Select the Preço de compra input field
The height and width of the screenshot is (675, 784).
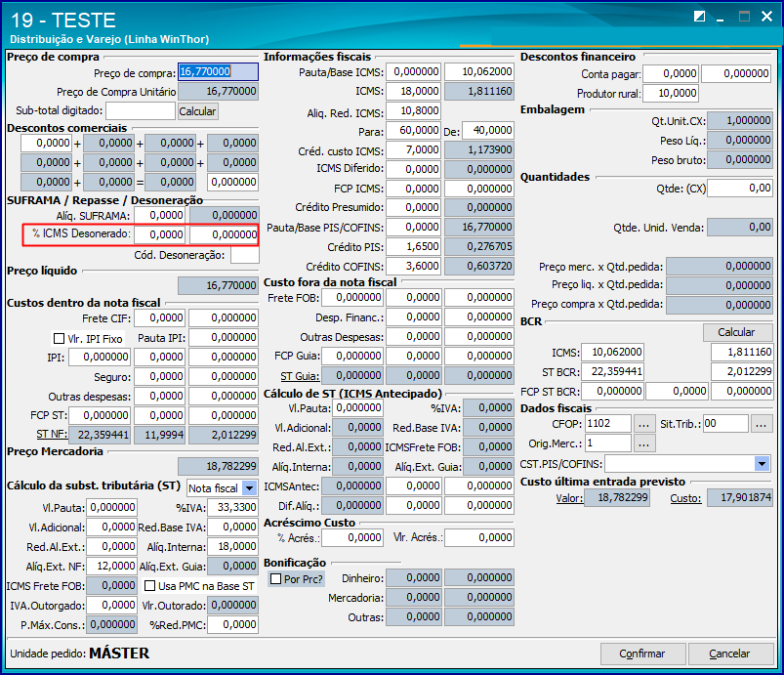(x=218, y=71)
